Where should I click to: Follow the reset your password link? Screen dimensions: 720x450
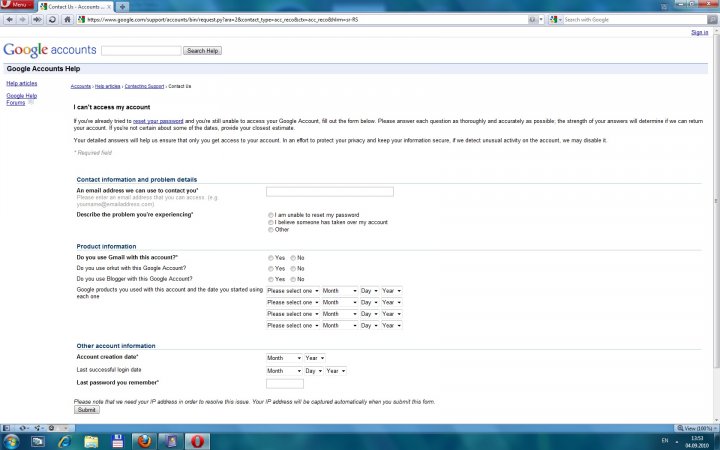click(158, 121)
